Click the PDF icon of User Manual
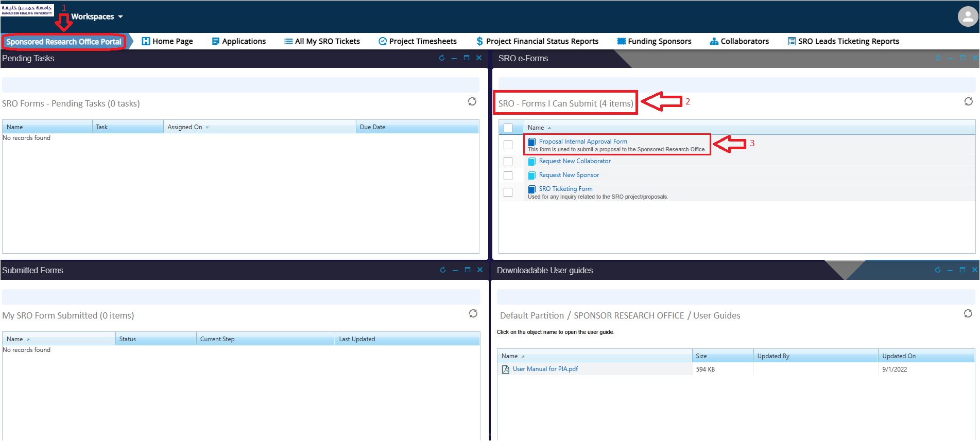 (505, 369)
